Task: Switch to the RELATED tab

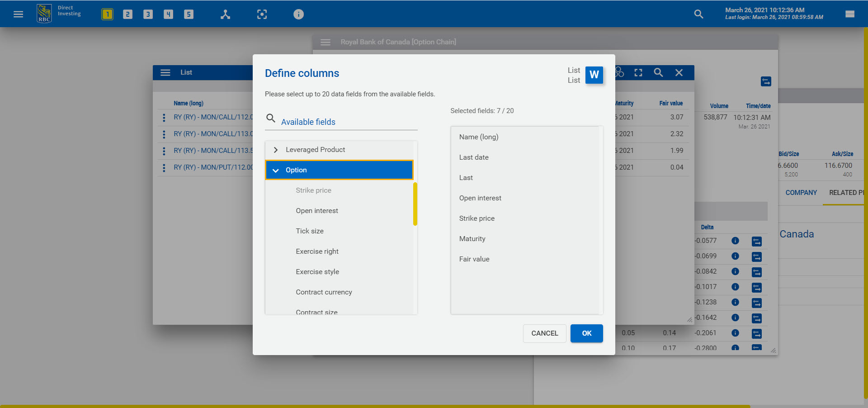Action: (844, 192)
